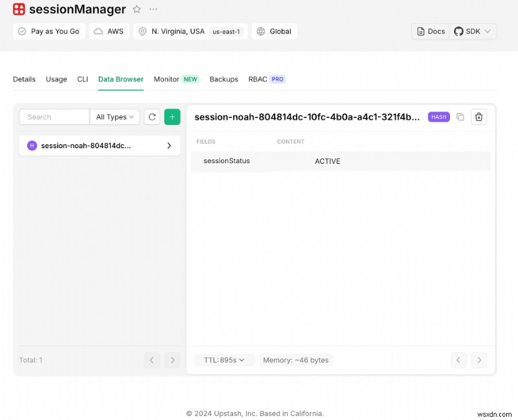Click the full session-noah key title
Screen dimensions: 518x420
click(x=307, y=117)
